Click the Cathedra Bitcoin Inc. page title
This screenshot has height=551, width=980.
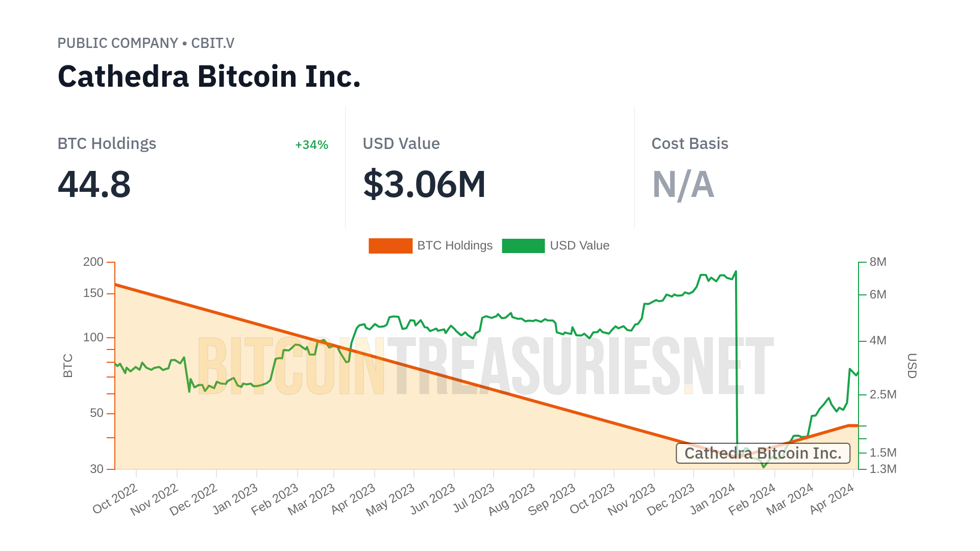[209, 77]
